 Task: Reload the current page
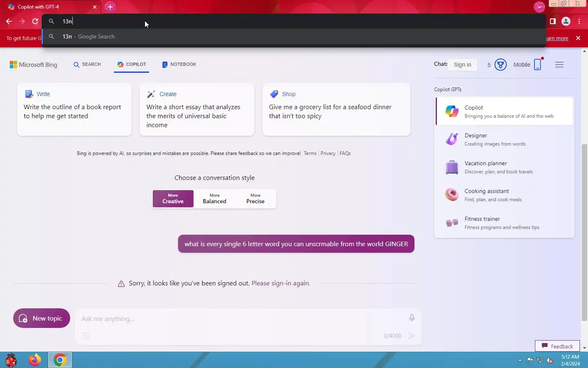[x=35, y=21]
